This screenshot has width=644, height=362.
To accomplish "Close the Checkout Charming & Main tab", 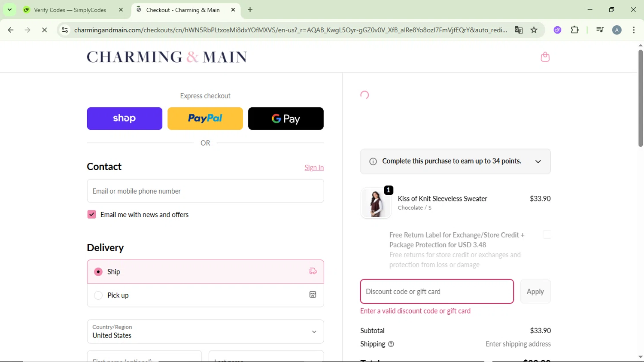I will (233, 10).
